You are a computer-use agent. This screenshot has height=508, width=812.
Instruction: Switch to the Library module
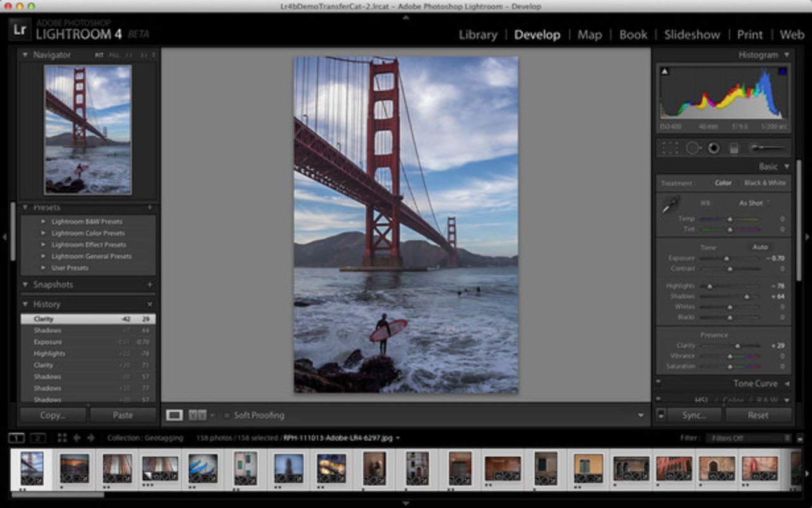click(477, 35)
